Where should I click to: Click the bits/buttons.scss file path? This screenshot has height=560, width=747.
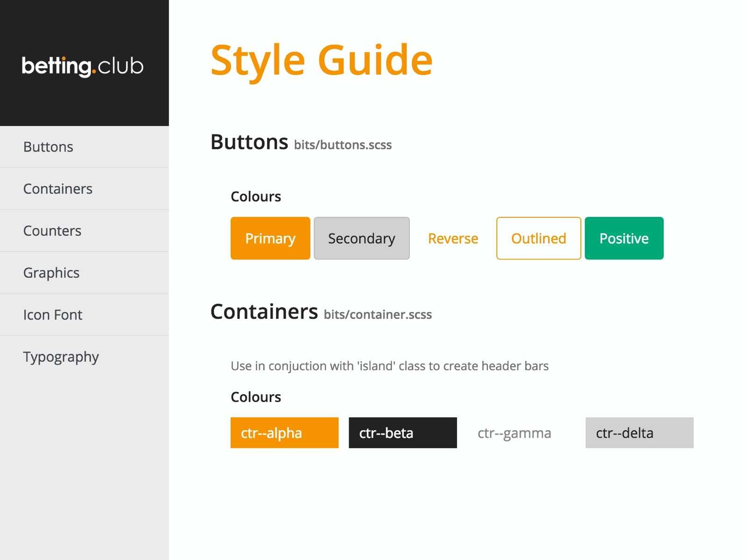[343, 145]
